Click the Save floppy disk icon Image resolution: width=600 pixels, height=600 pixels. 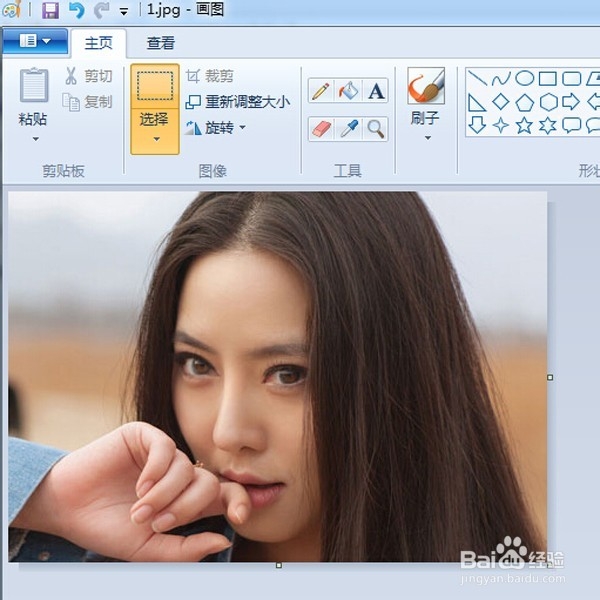pyautogui.click(x=51, y=10)
